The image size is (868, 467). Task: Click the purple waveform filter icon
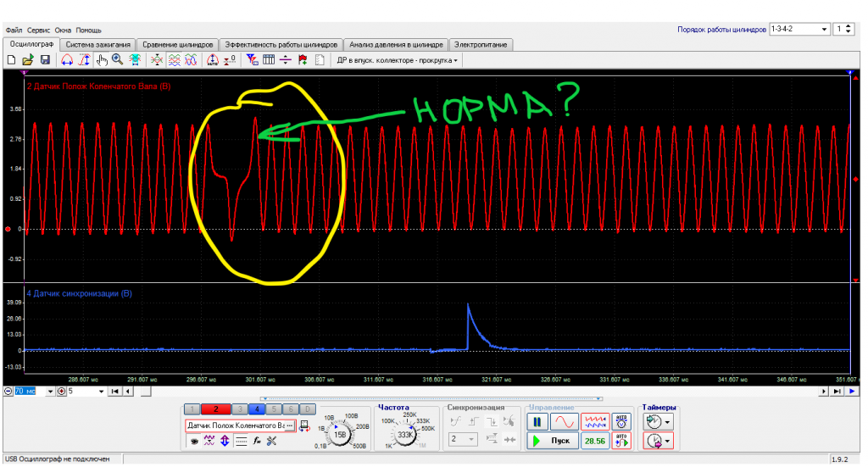pyautogui.click(x=209, y=441)
